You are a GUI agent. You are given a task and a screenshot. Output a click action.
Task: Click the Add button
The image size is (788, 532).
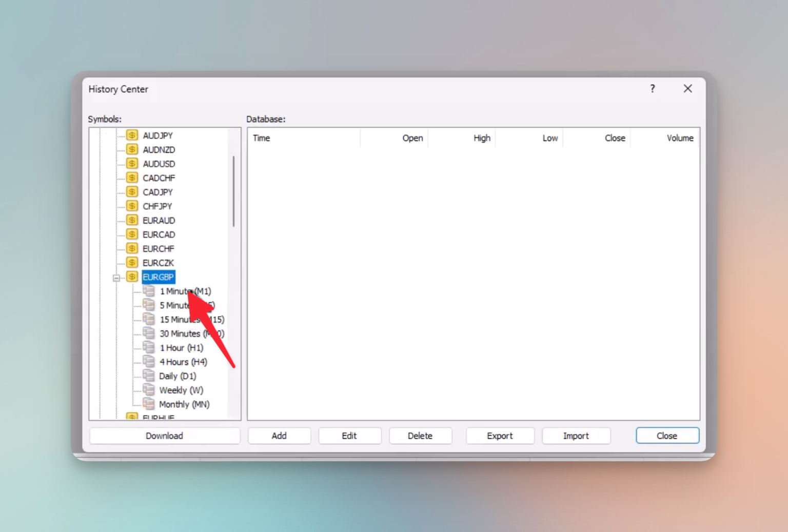click(x=279, y=436)
